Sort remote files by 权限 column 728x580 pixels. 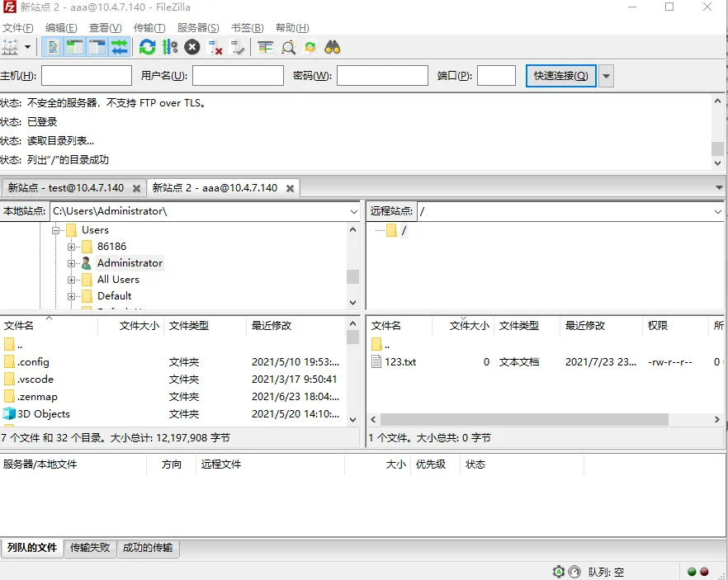tap(675, 326)
